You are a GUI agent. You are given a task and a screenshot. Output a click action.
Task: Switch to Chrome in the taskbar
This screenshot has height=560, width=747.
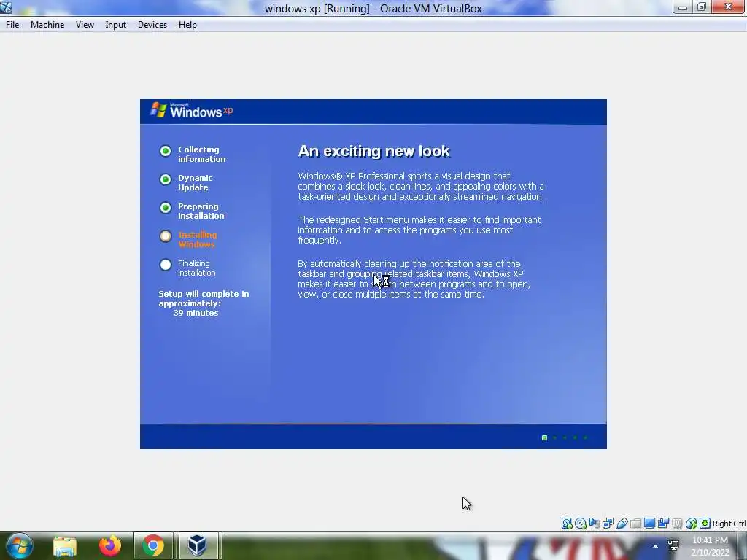point(153,546)
